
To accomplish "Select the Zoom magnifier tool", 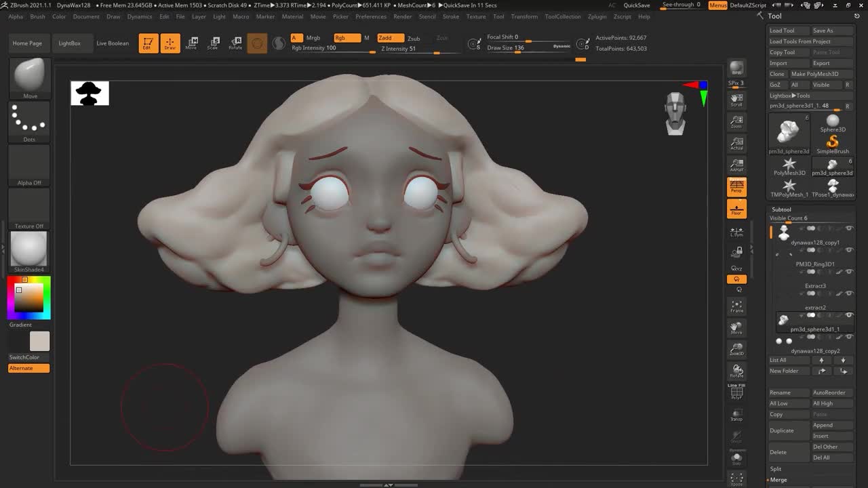I will pos(736,121).
